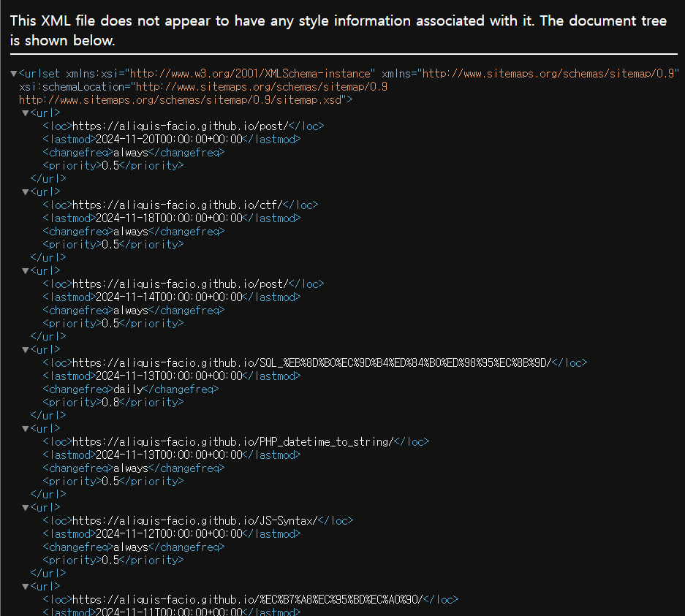Click the SQL_%EB%8D%B0 loc line
The height and width of the screenshot is (616, 685).
point(315,362)
